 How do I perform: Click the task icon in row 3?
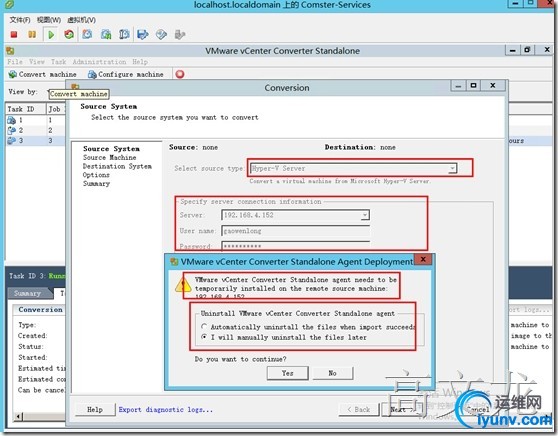[11, 140]
